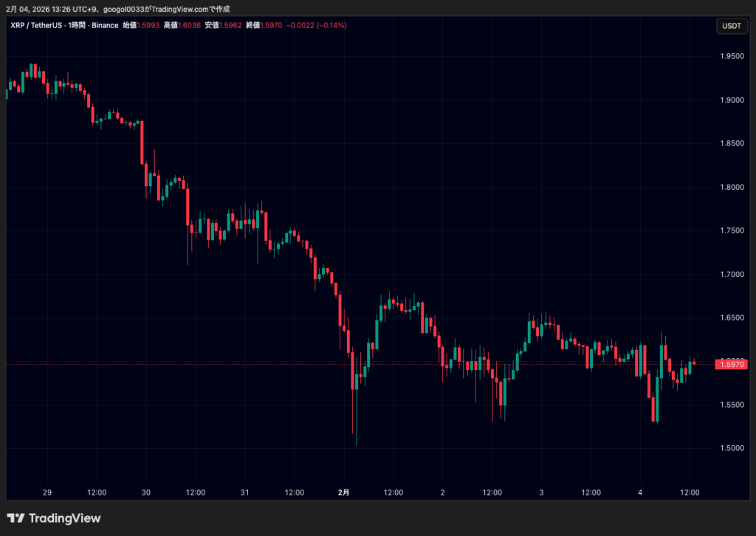Click the 1.9500 price scale value
Screen dimensions: 756x536
click(732, 56)
